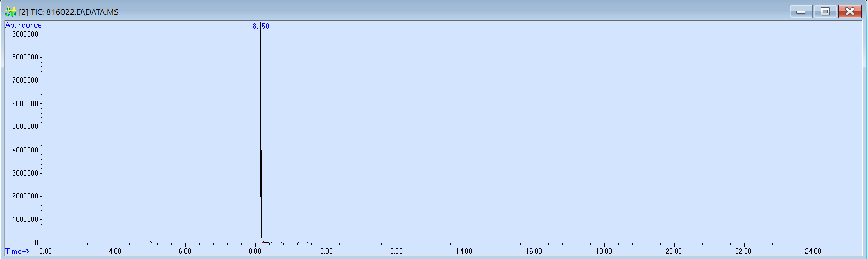Select the 8.150 retention time peak label

coord(261,26)
